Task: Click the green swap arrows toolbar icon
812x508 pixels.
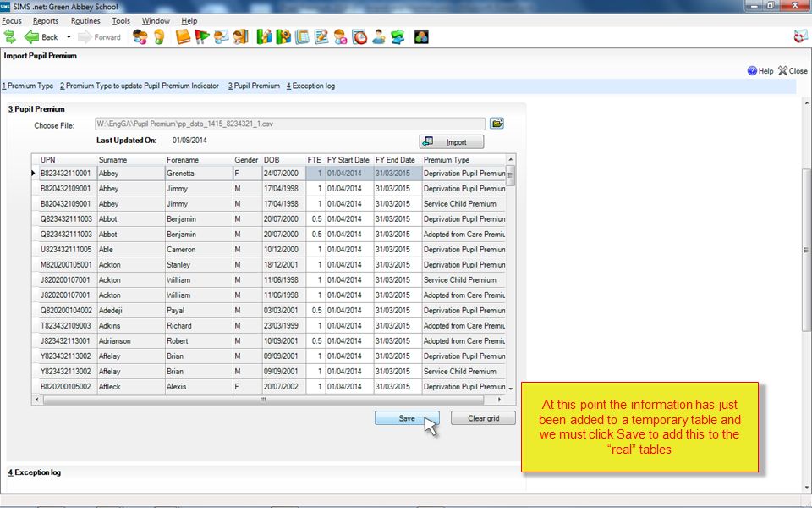Action: click(10, 37)
